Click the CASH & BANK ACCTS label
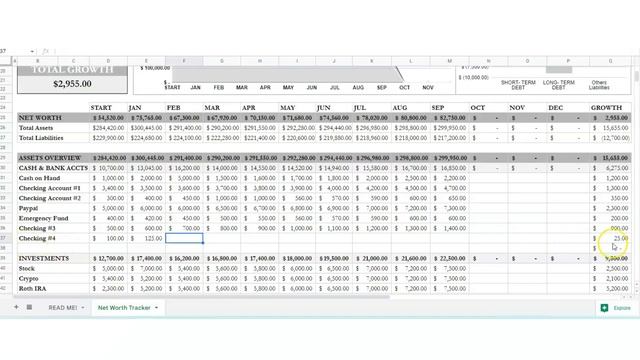 tap(53, 168)
